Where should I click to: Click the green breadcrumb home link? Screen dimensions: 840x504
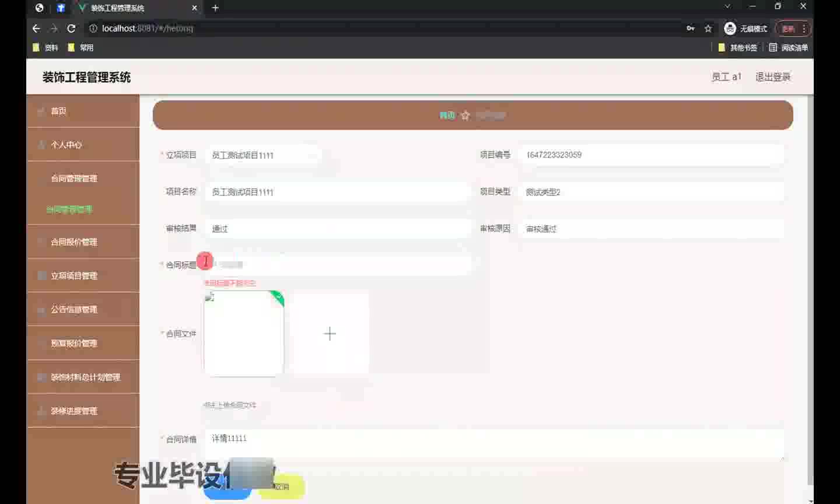447,116
